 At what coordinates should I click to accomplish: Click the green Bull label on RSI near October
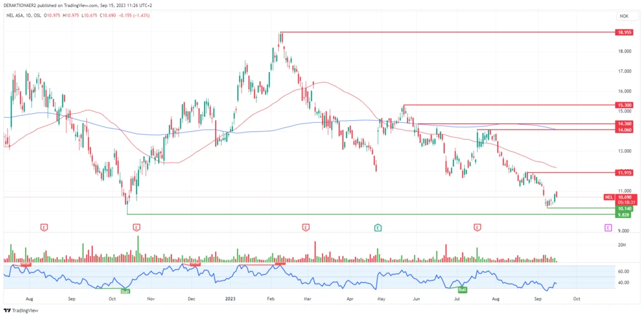click(125, 291)
